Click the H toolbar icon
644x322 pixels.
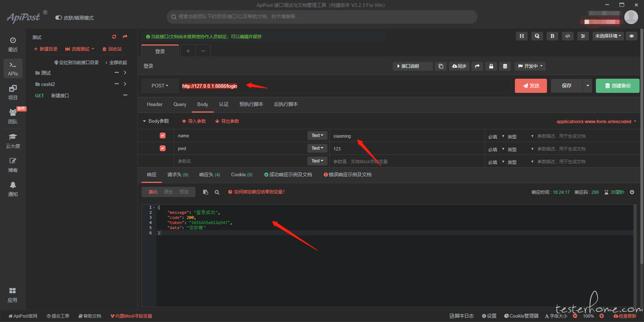click(x=522, y=36)
